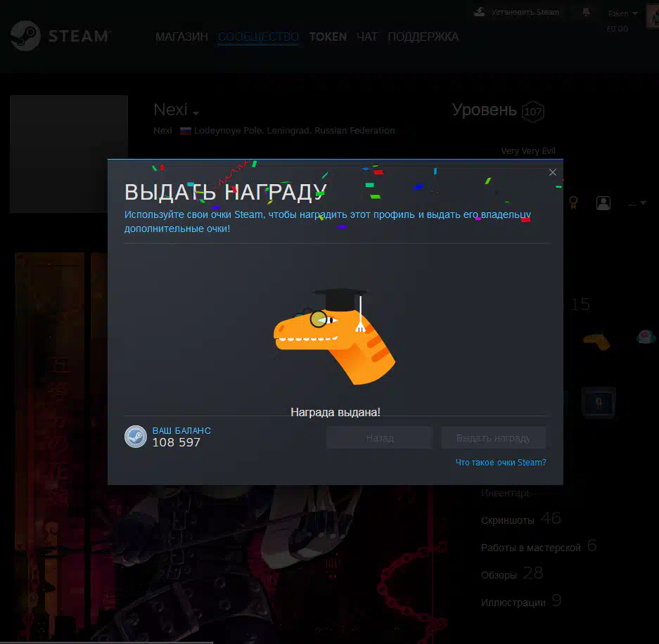The height and width of the screenshot is (644, 659).
Task: Click the £0.00 wallet balance
Action: click(618, 29)
